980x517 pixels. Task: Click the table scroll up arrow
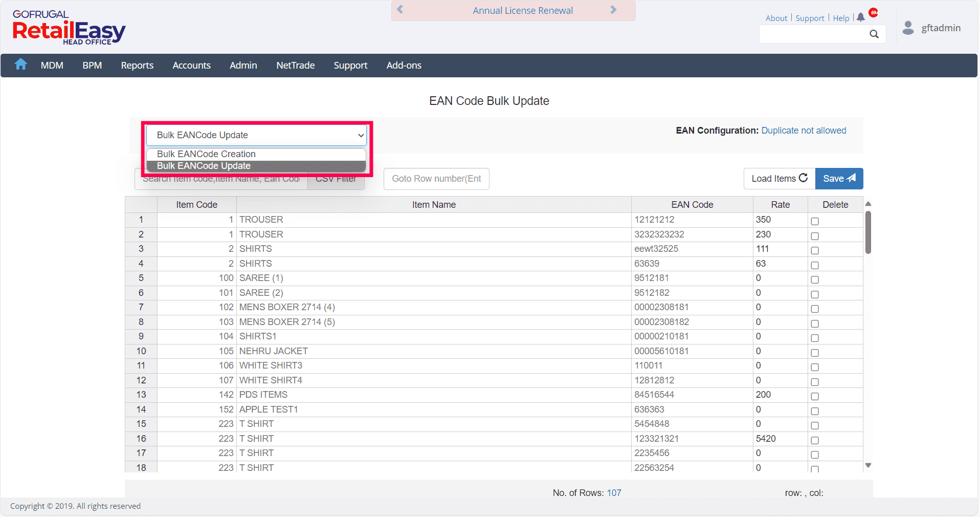click(868, 204)
